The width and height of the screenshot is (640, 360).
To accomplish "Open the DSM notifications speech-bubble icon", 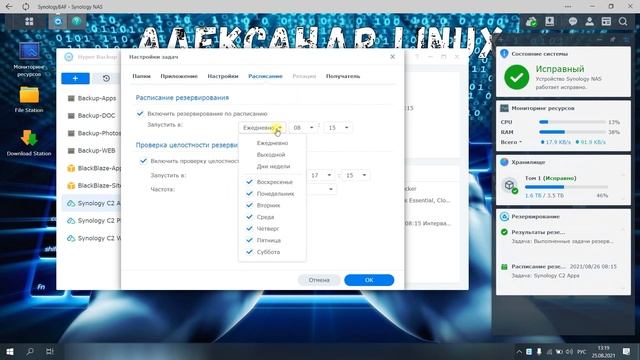I will 573,22.
